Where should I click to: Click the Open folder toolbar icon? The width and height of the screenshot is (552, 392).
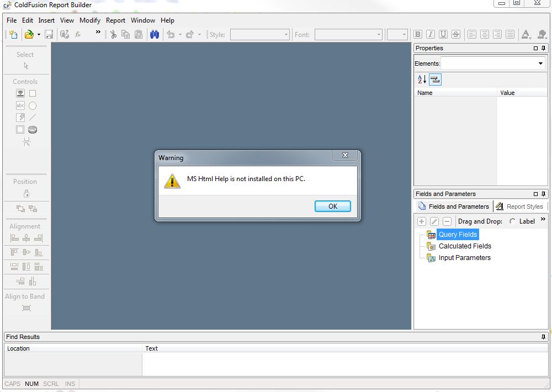coord(29,34)
